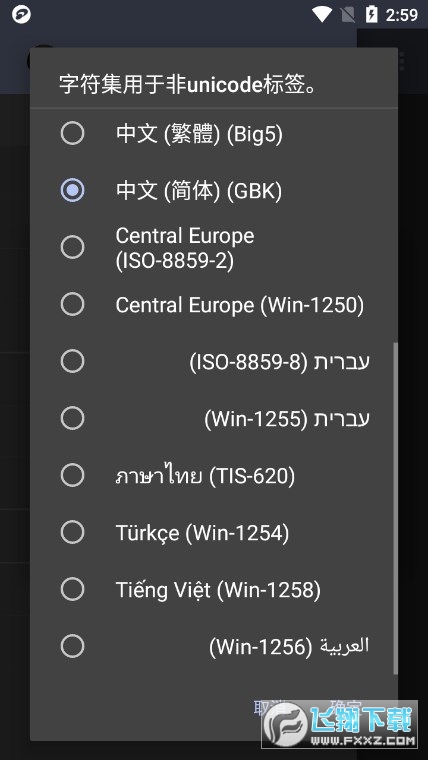
Task: Select Hebrew (ISO-8859-8) charset option
Action: [x=214, y=362]
